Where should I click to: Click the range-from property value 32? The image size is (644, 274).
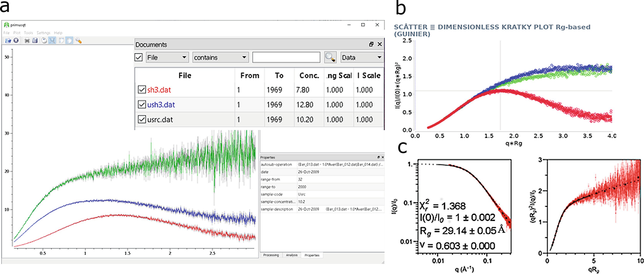click(300, 179)
